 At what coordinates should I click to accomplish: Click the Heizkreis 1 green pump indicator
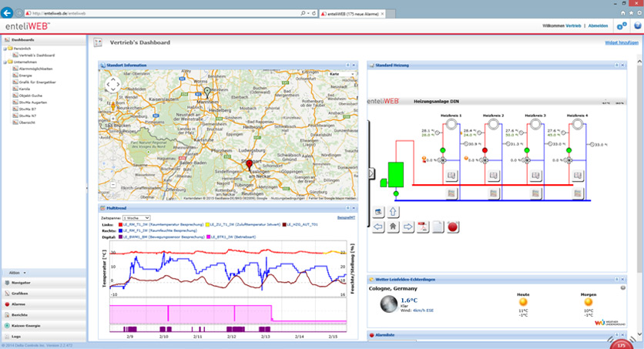pyautogui.click(x=443, y=150)
